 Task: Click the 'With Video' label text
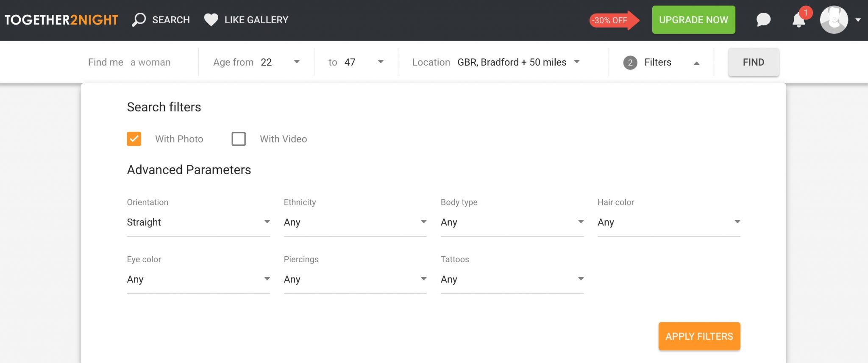284,139
